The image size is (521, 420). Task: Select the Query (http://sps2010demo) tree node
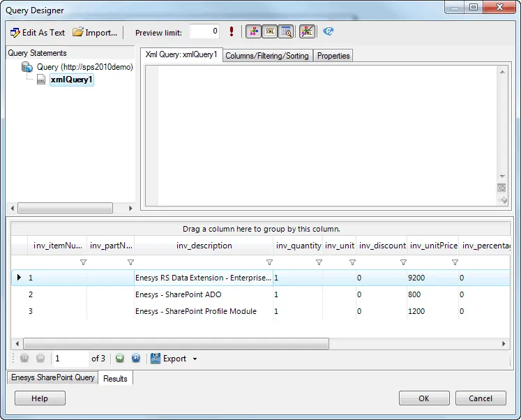(x=84, y=67)
